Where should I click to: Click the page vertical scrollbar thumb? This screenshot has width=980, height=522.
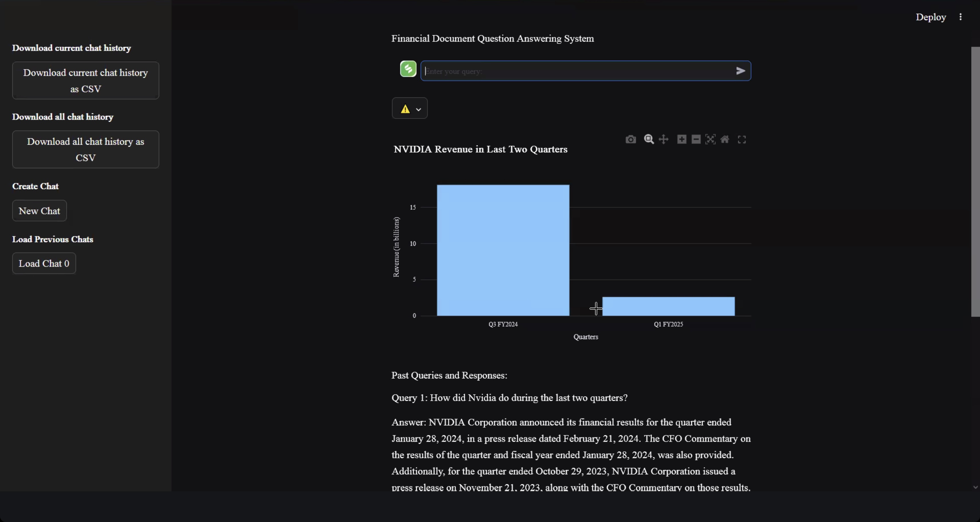point(975,181)
